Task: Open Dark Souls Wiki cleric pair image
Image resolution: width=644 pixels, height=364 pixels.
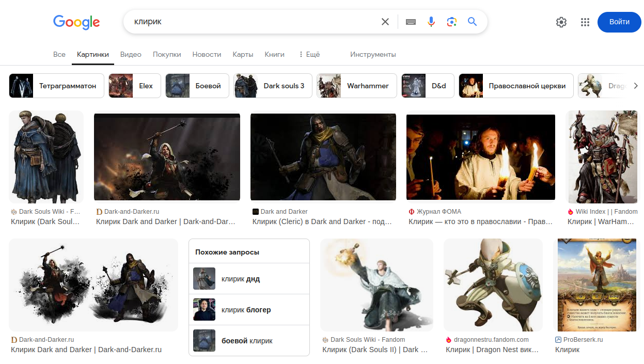Action: pos(46,157)
